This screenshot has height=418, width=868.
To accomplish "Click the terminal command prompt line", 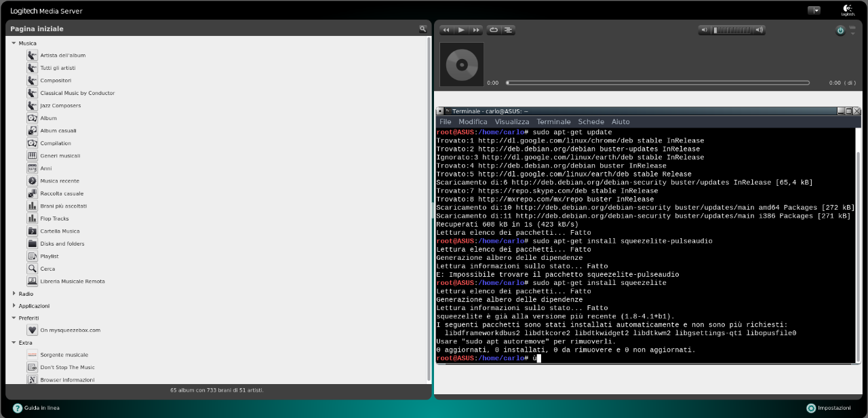I will point(488,358).
